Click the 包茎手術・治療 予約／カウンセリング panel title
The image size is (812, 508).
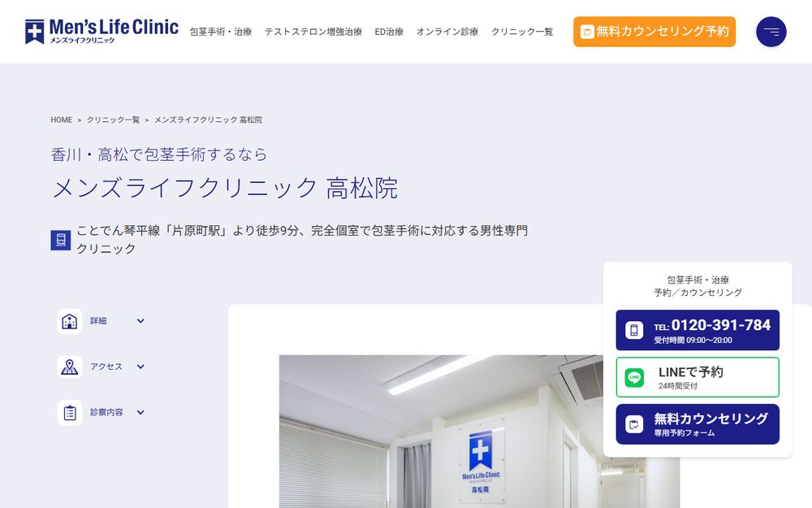point(698,286)
